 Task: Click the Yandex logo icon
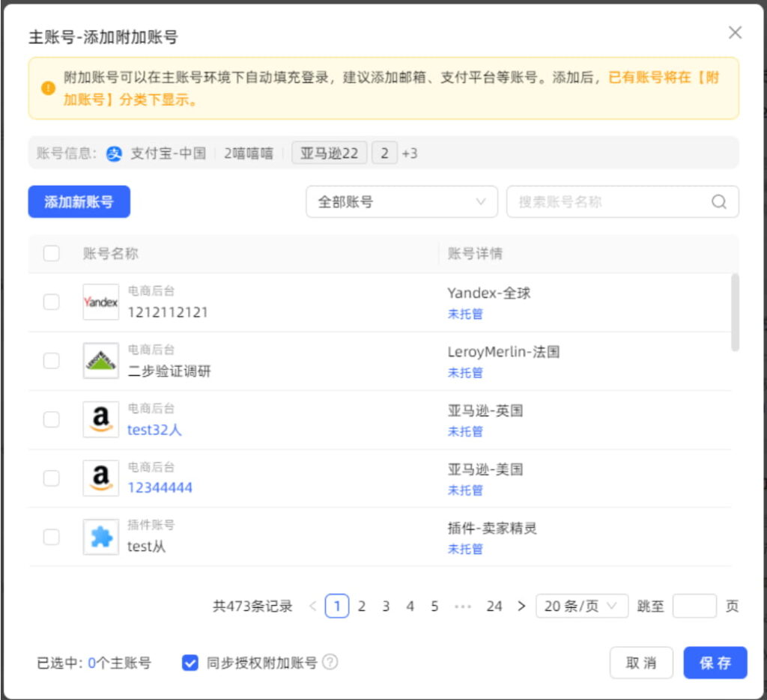pos(100,302)
